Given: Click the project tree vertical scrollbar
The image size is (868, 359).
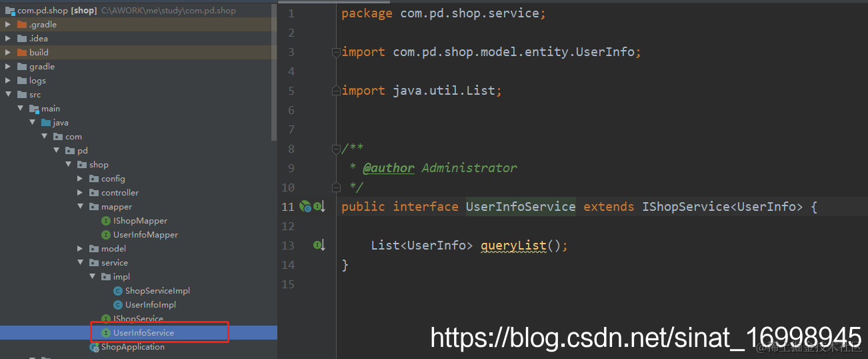Looking at the screenshot, I should 274,72.
